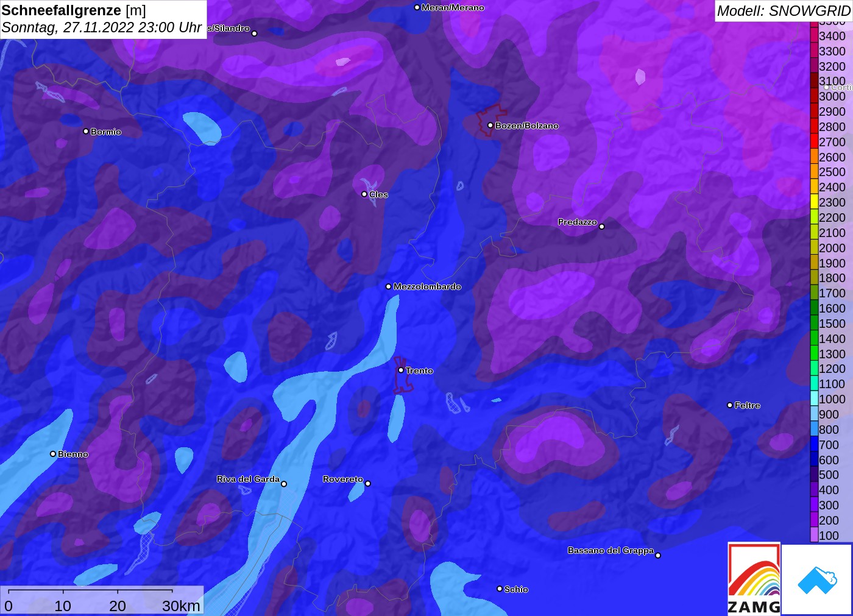Click the Silandro marker dot

pos(255,34)
